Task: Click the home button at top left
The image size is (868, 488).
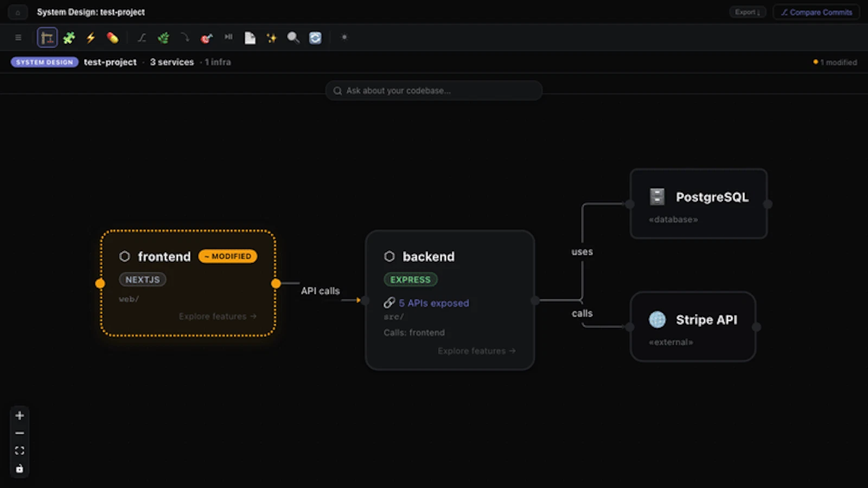Action: pos(17,12)
